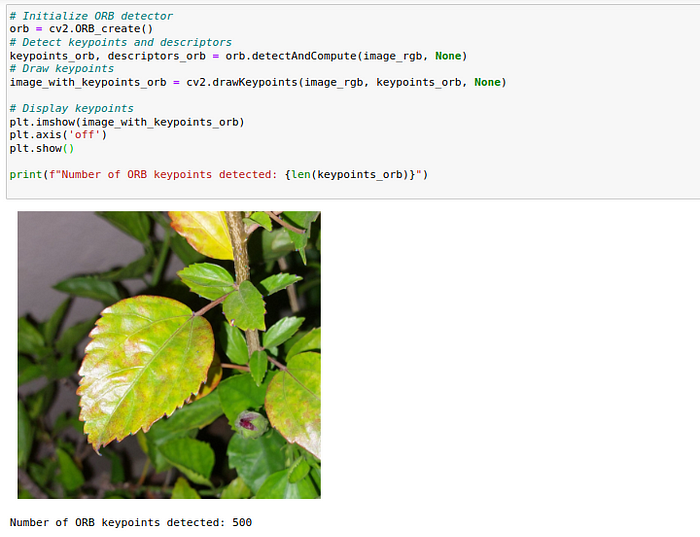Click the "# Initialize ORB detector" comment line
The width and height of the screenshot is (700, 537).
tap(91, 16)
